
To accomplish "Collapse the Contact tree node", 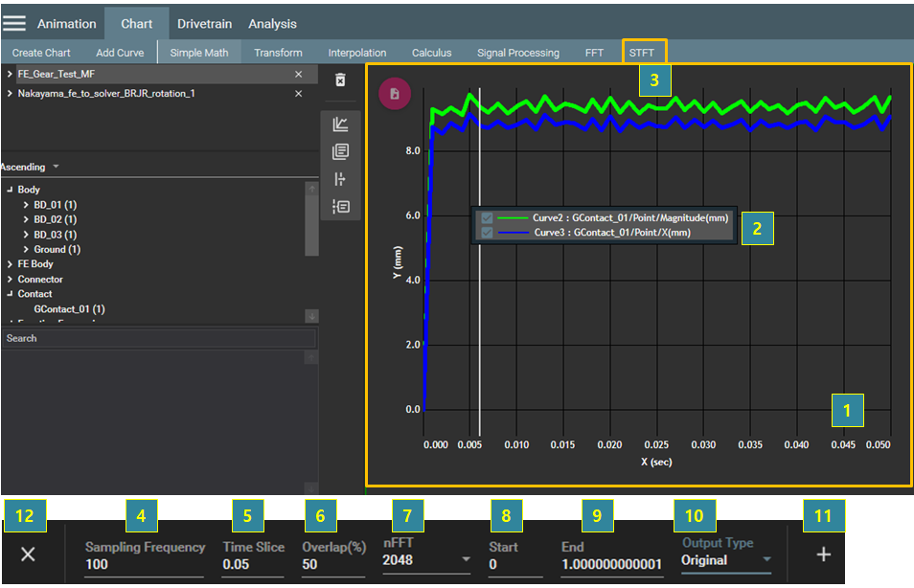I will [10, 294].
